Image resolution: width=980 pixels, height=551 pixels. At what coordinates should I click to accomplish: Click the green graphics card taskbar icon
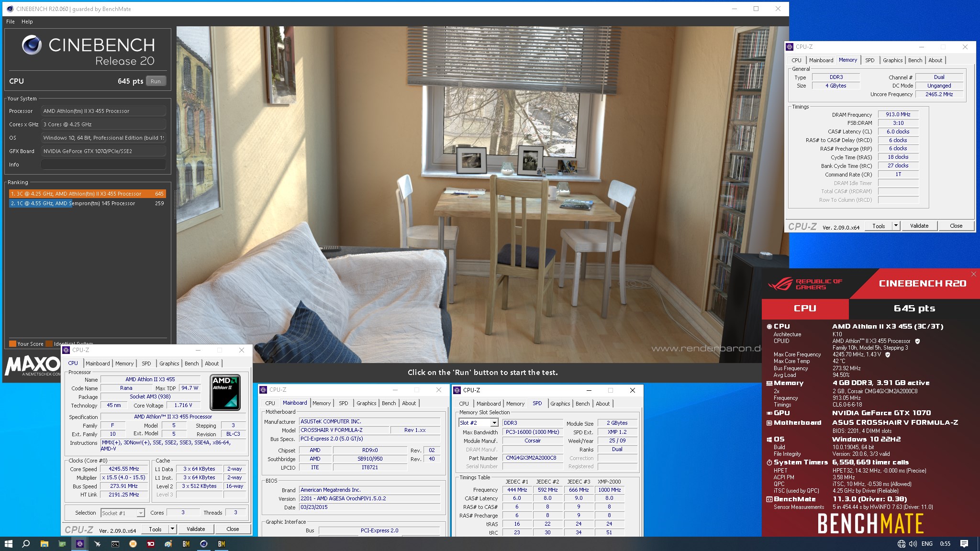[x=62, y=544]
